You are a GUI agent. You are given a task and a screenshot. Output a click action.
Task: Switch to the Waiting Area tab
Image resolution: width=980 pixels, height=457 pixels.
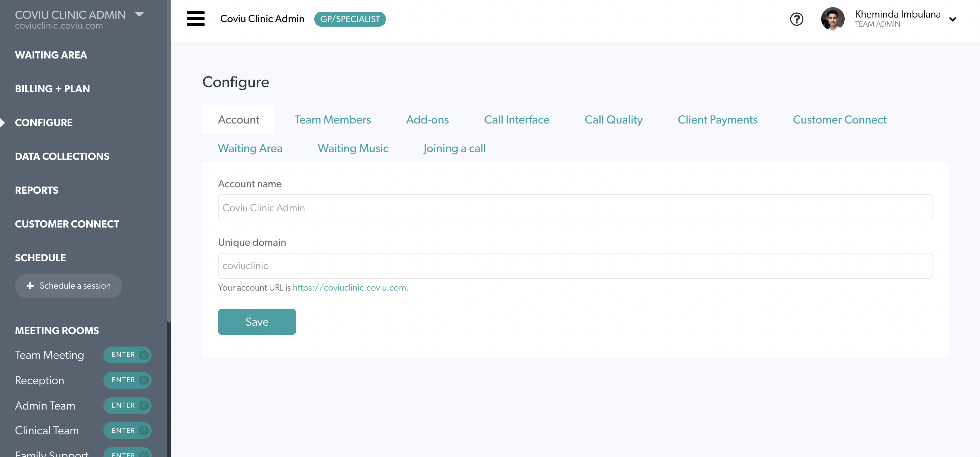(250, 148)
